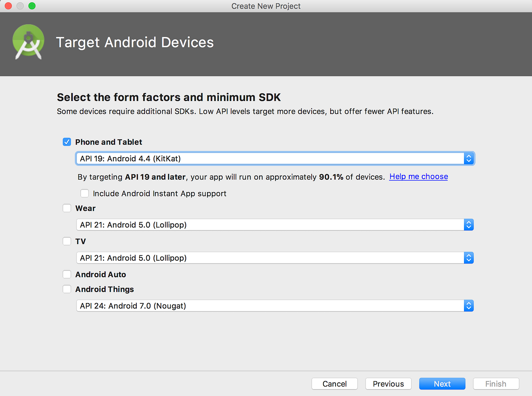
Task: Check the Android Auto checkbox
Action: click(x=67, y=274)
